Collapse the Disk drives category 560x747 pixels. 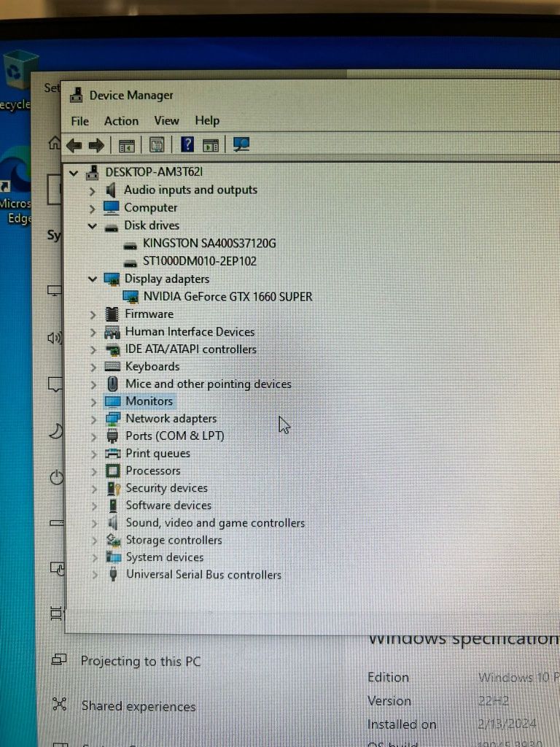(x=93, y=226)
